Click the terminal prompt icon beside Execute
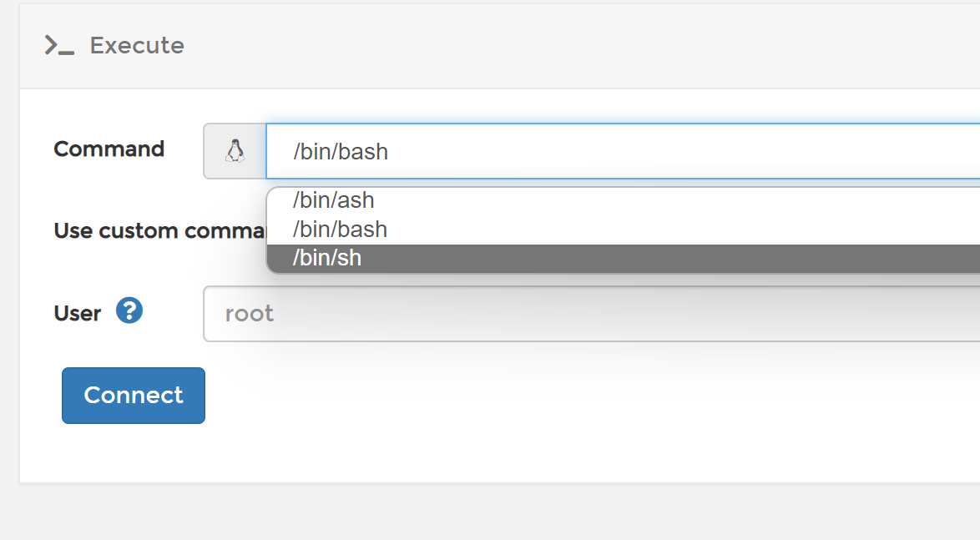The height and width of the screenshot is (540, 980). tap(59, 46)
